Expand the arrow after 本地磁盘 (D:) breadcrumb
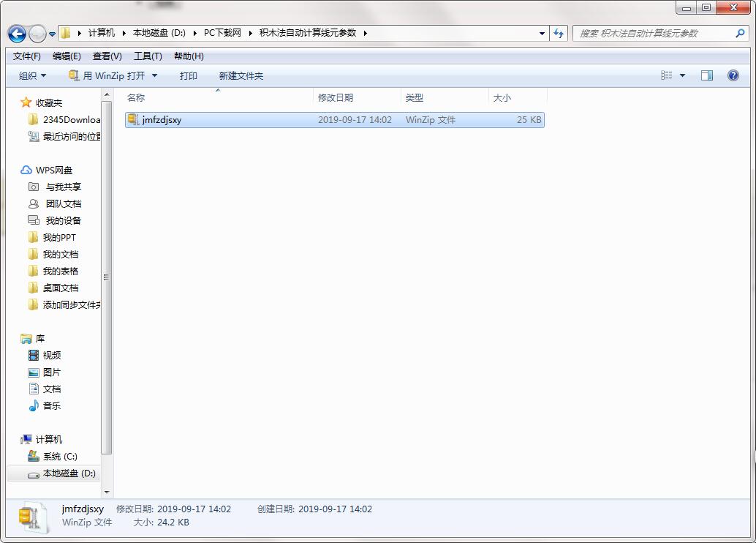This screenshot has height=543, width=756. pos(194,33)
